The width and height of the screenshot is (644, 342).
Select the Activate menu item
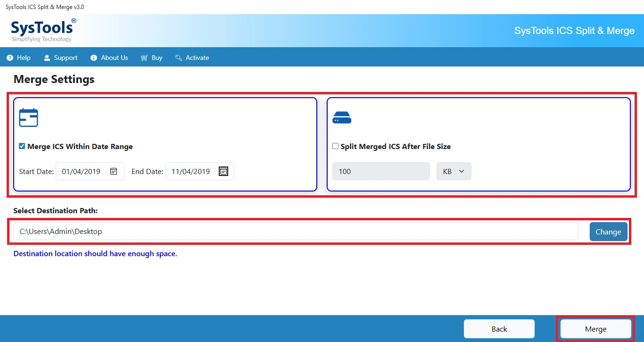tap(192, 58)
